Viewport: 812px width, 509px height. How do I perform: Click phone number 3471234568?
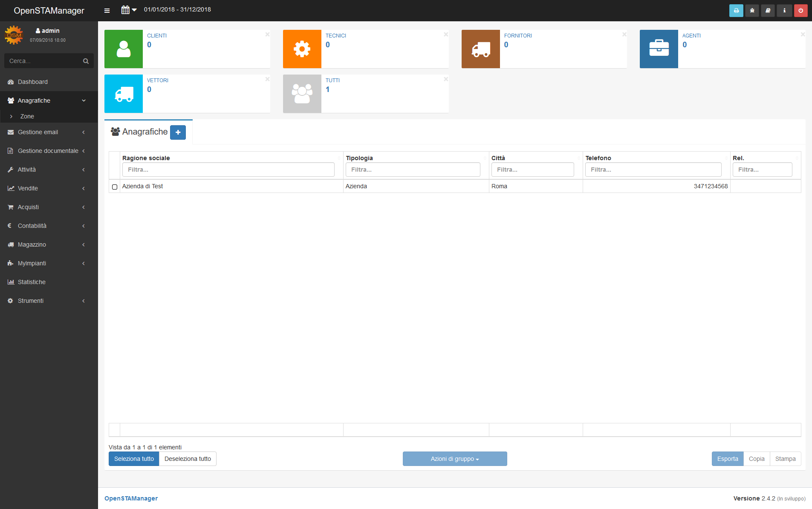click(x=711, y=186)
